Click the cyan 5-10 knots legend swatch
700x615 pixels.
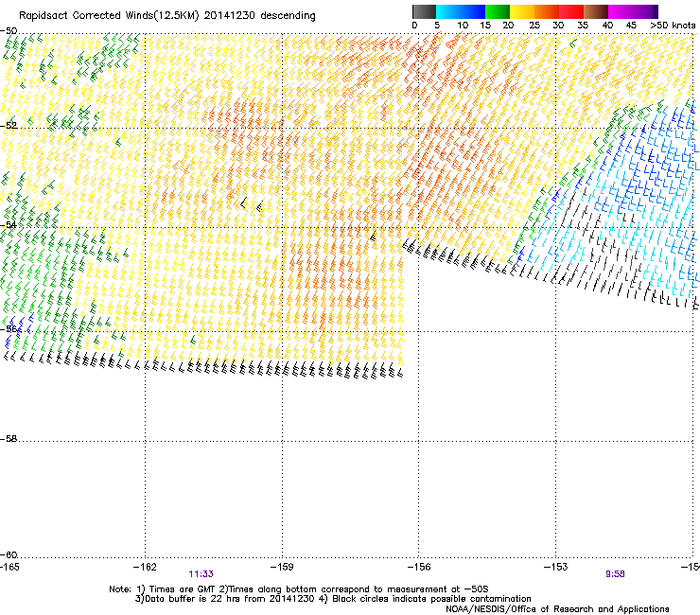448,11
